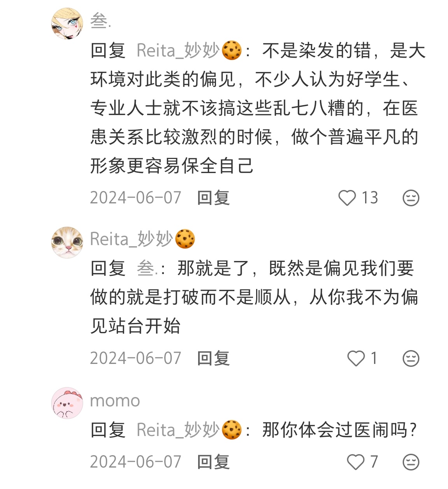
Task: Tap Reita_妙妙 mention in 叁's reply
Action: 189,51
